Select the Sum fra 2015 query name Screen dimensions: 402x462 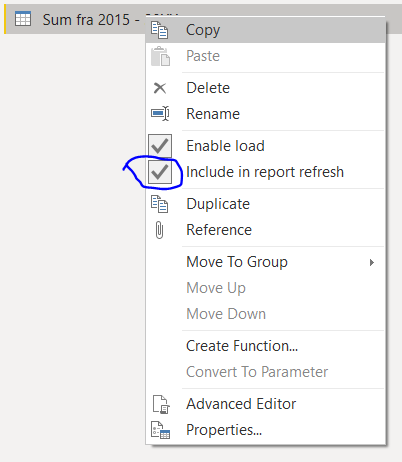pos(91,19)
